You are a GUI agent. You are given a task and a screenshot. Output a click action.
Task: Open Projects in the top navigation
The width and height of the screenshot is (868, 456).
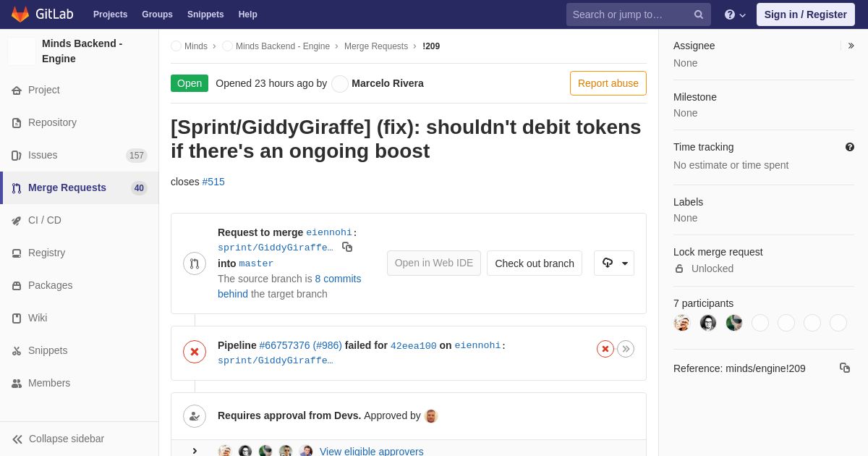[x=110, y=14]
